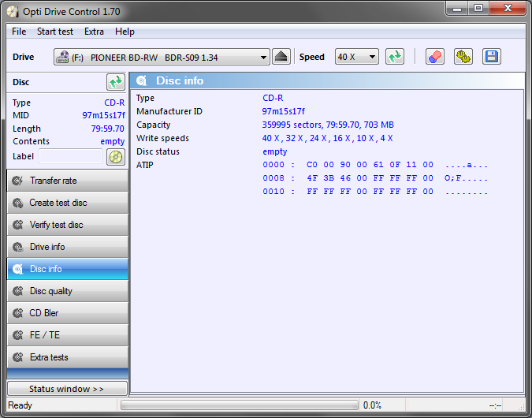Click the erase disc eraser icon

tap(435, 57)
